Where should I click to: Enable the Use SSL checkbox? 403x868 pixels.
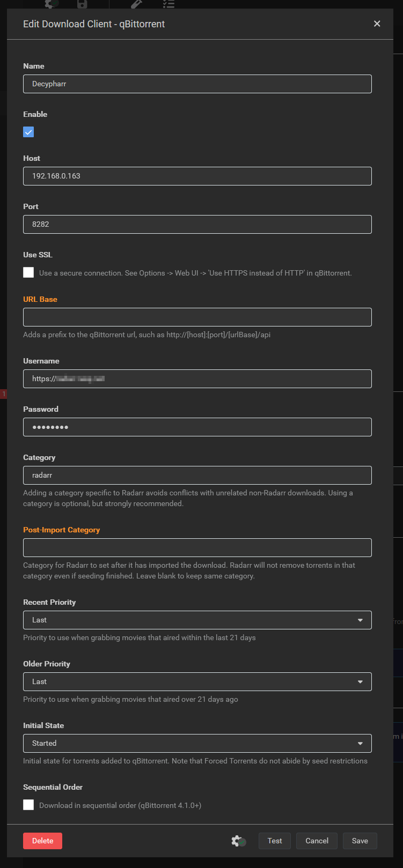tap(28, 272)
